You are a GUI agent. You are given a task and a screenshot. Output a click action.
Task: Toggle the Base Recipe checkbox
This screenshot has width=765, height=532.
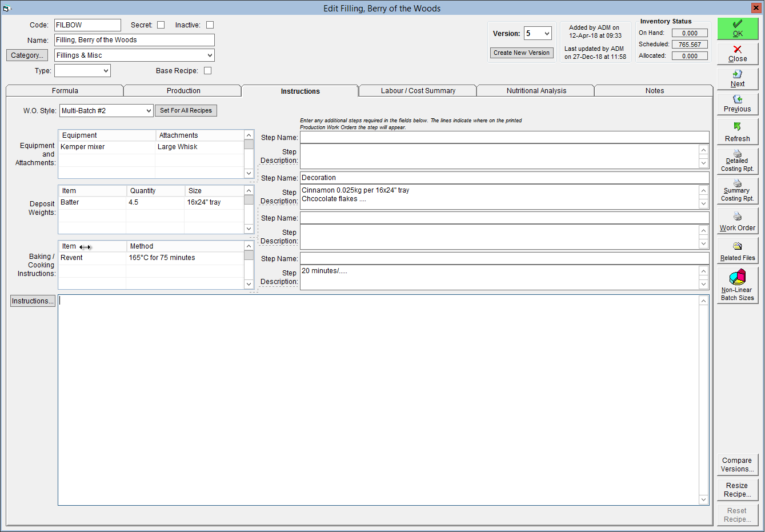(208, 70)
